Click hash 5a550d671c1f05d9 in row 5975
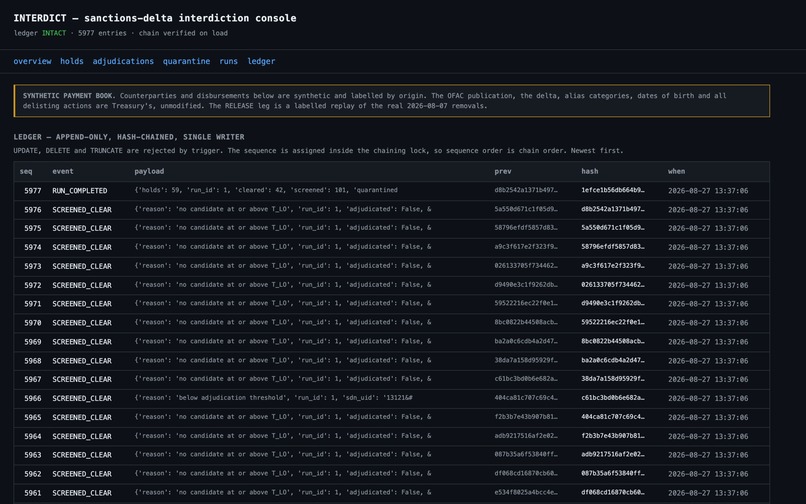The width and height of the screenshot is (806, 504). 613,228
